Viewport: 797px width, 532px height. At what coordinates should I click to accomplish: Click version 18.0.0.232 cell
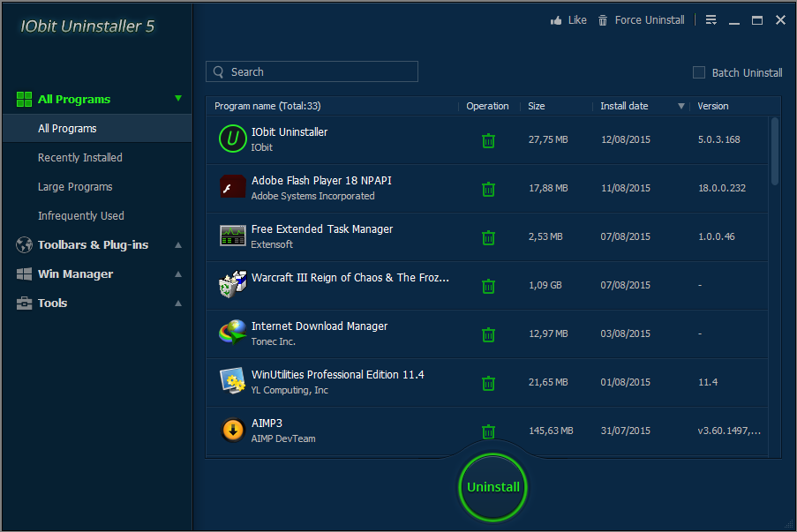722,188
